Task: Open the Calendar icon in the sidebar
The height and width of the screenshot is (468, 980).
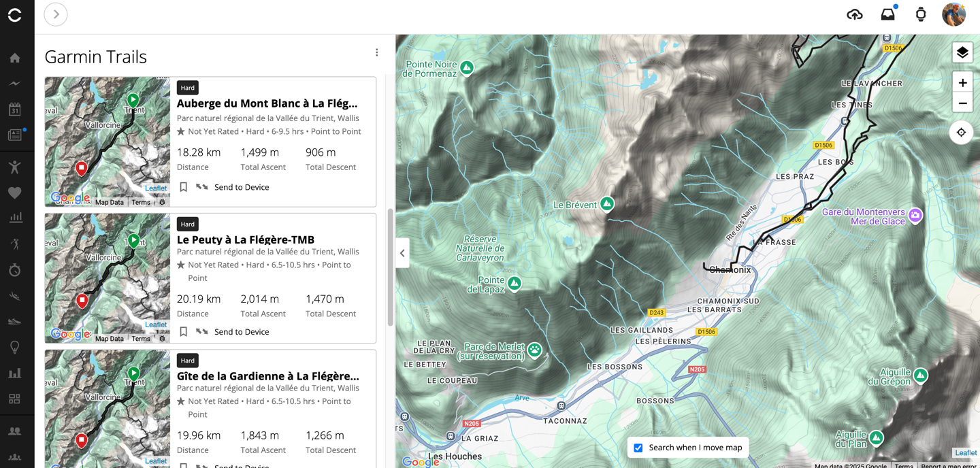Action: point(15,109)
